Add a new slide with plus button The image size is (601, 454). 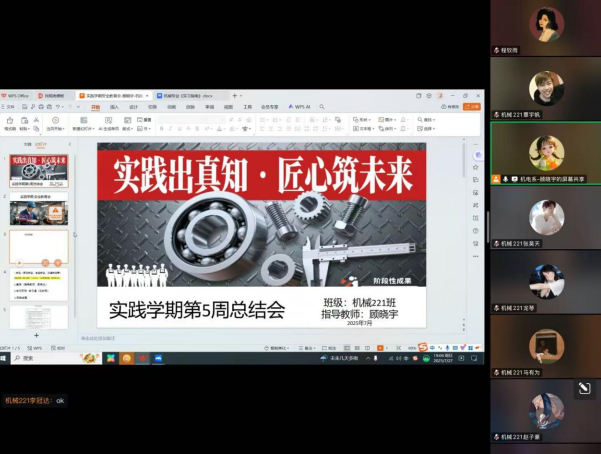(37, 334)
